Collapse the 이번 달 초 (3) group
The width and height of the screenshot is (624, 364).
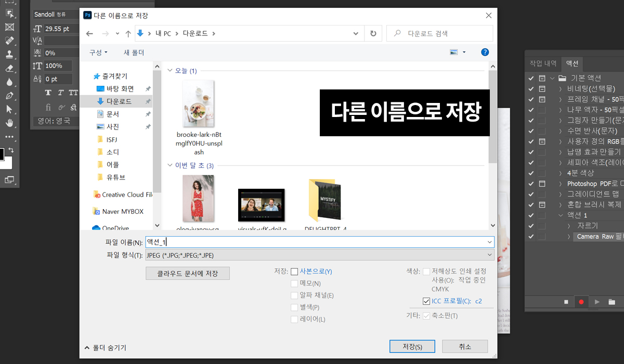pyautogui.click(x=171, y=166)
